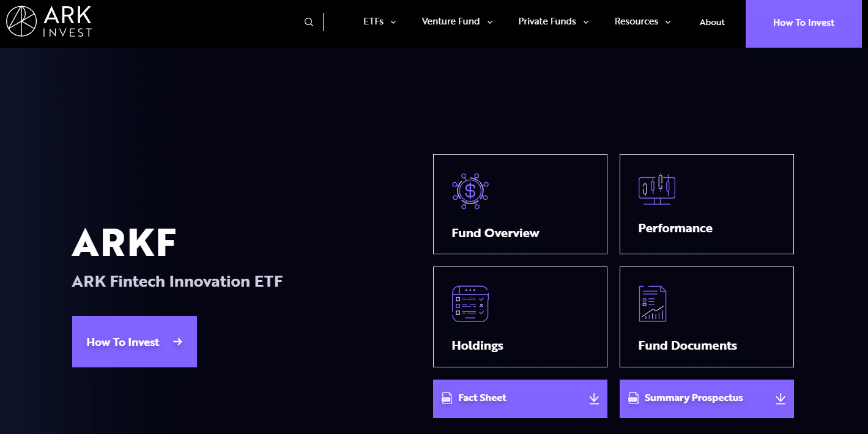Click the Summary Prospectus PDF file icon
The image size is (868, 434).
634,398
